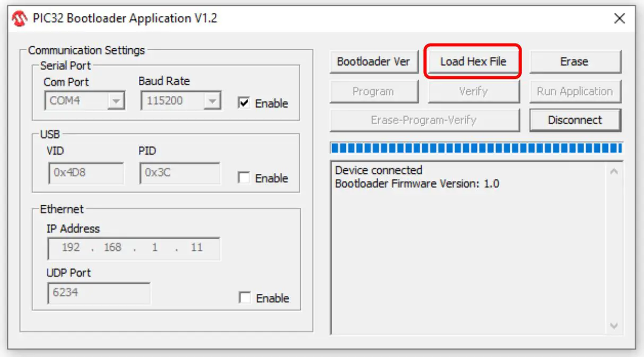This screenshot has width=644, height=357.
Task: Click the highlighted Load Hex File button
Action: coord(473,60)
